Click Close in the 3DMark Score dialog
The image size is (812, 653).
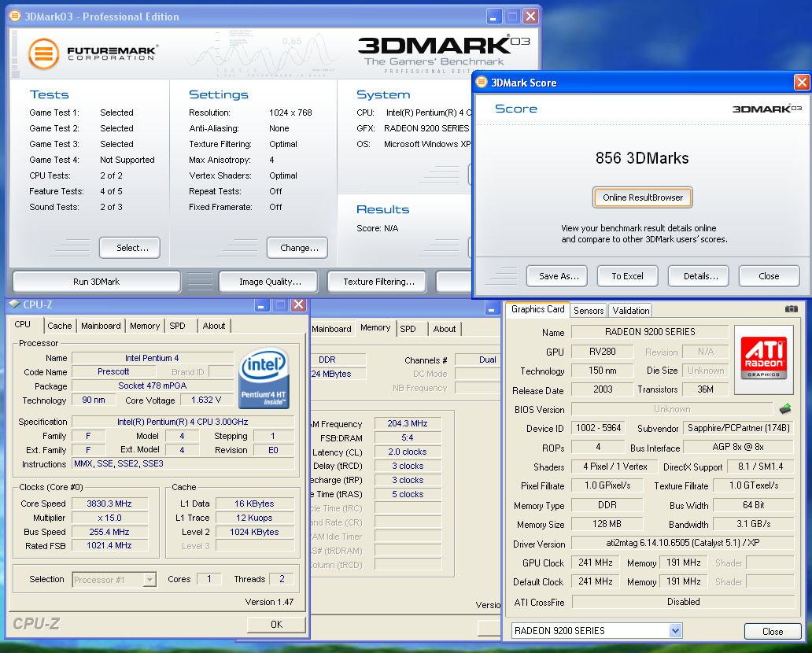pos(769,276)
